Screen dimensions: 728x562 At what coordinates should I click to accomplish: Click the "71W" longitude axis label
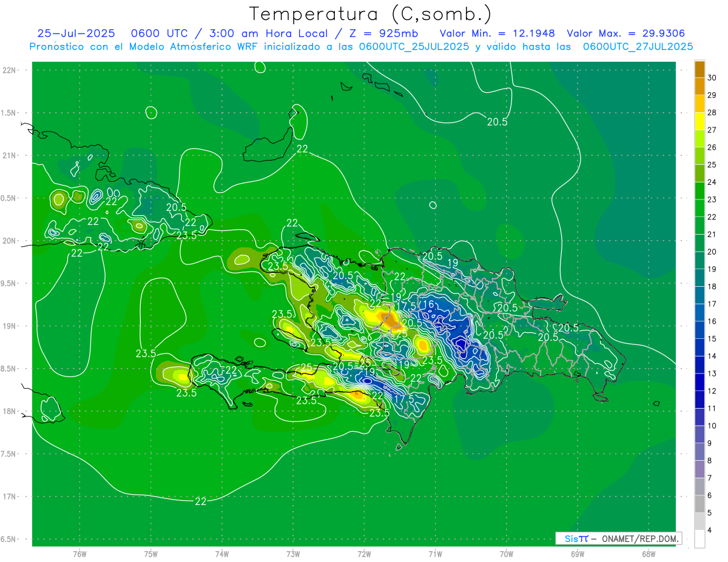(x=435, y=554)
